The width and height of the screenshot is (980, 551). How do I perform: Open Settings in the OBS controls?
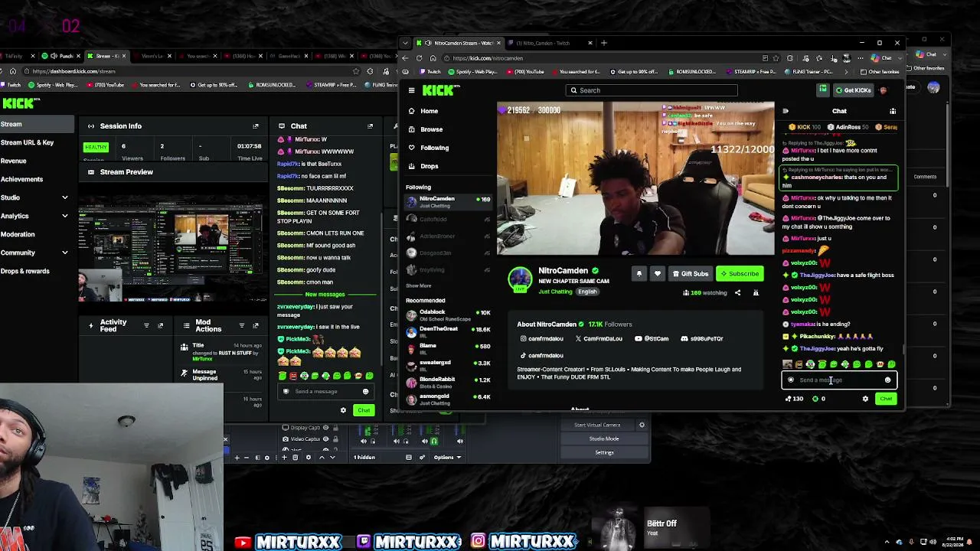click(604, 452)
